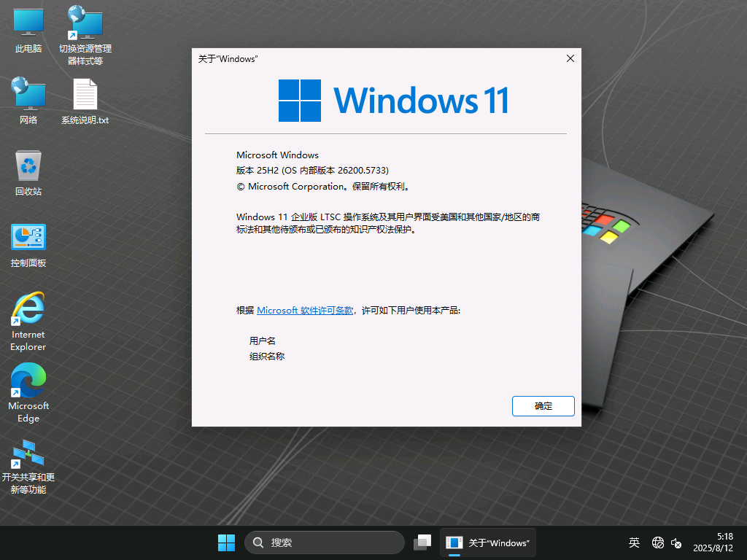Click the Windows 11 logo in dialog

[393, 101]
